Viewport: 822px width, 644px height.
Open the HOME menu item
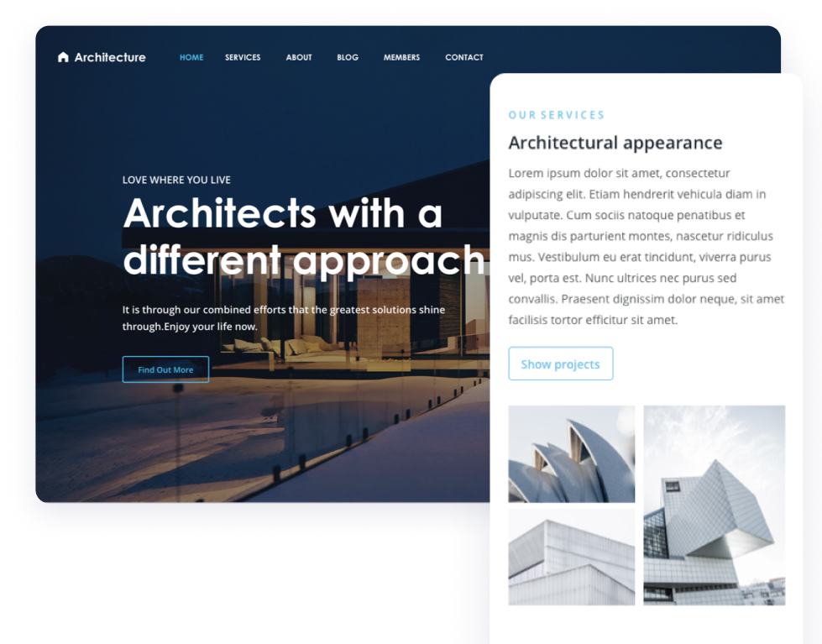coord(191,57)
